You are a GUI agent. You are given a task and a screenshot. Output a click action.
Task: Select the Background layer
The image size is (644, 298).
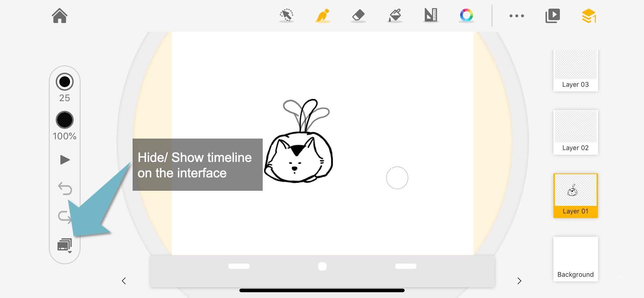[575, 259]
